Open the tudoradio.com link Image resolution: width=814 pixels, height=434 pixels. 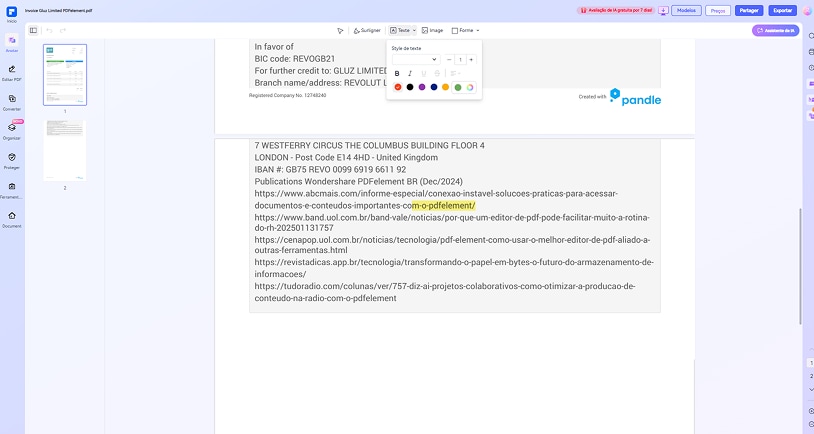point(444,292)
